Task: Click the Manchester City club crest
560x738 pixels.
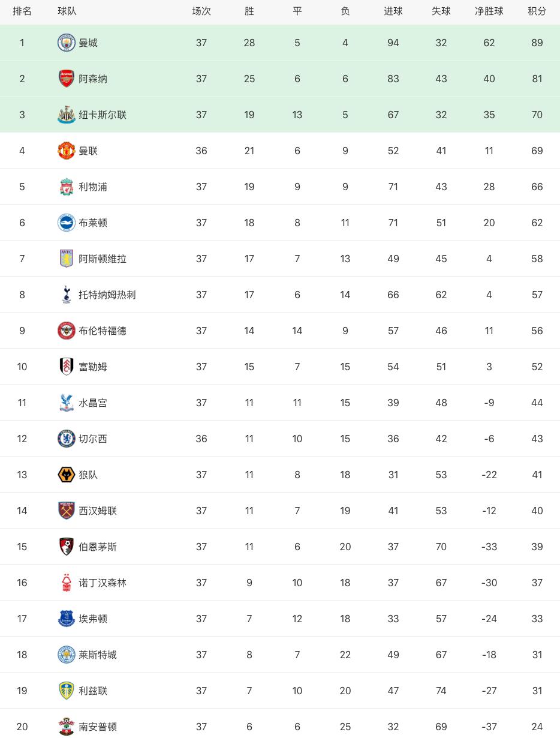Action: (x=67, y=43)
